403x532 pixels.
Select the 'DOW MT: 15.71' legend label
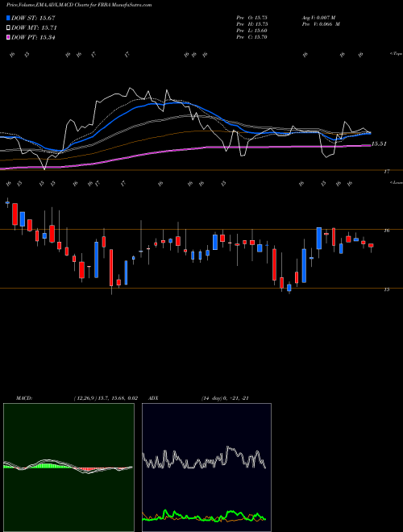34,28
